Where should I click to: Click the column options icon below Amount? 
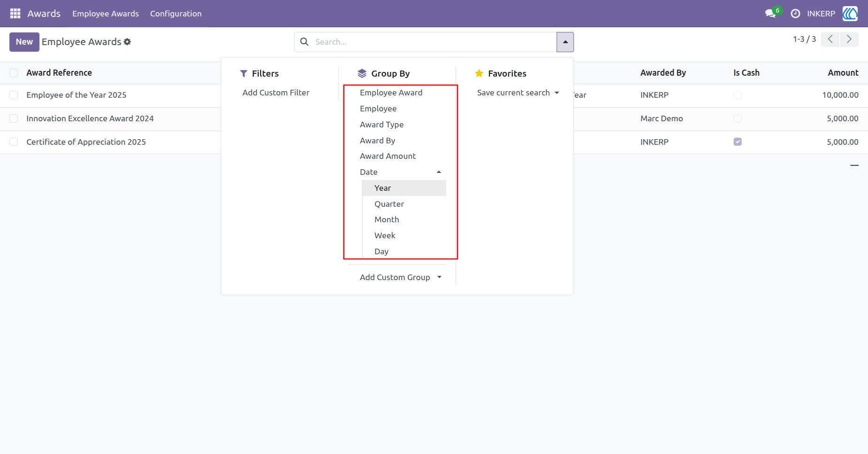(x=854, y=165)
